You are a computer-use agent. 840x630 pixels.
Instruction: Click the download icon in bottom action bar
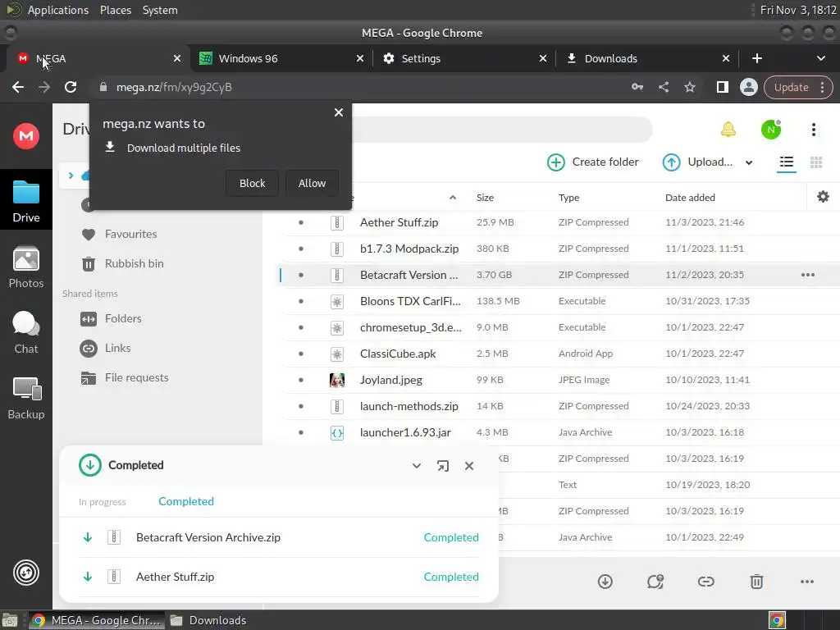605,582
